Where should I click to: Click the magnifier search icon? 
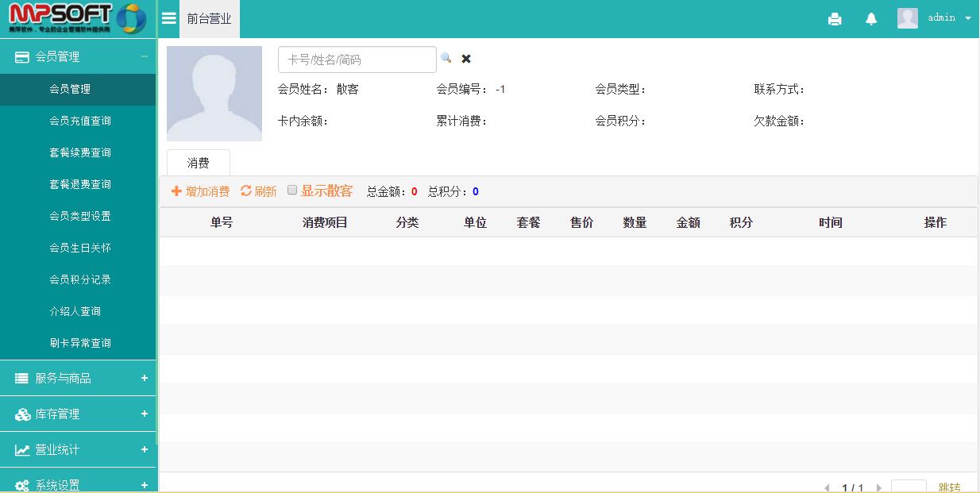coord(446,58)
